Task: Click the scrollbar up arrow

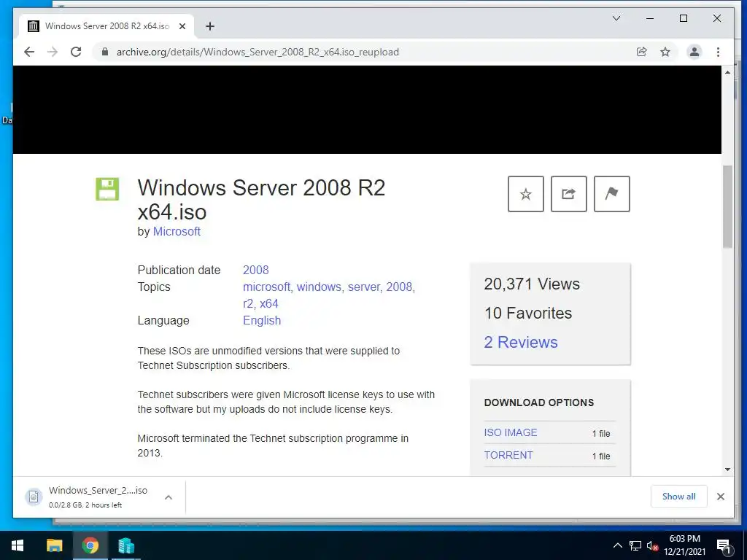Action: coord(727,72)
